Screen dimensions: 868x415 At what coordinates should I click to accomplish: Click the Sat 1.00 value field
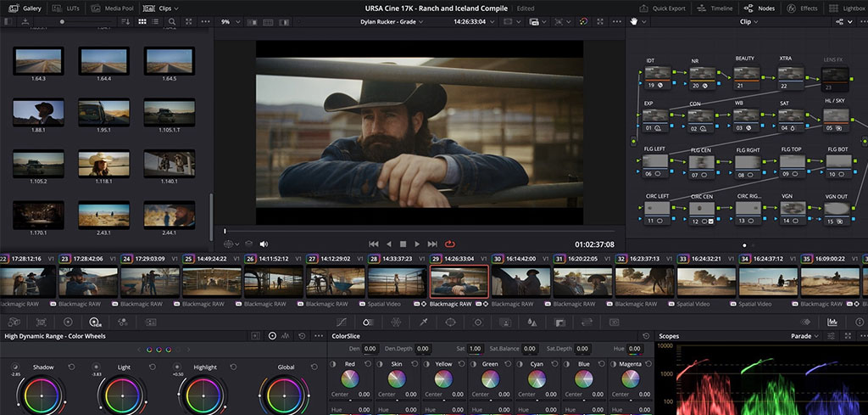(x=475, y=349)
